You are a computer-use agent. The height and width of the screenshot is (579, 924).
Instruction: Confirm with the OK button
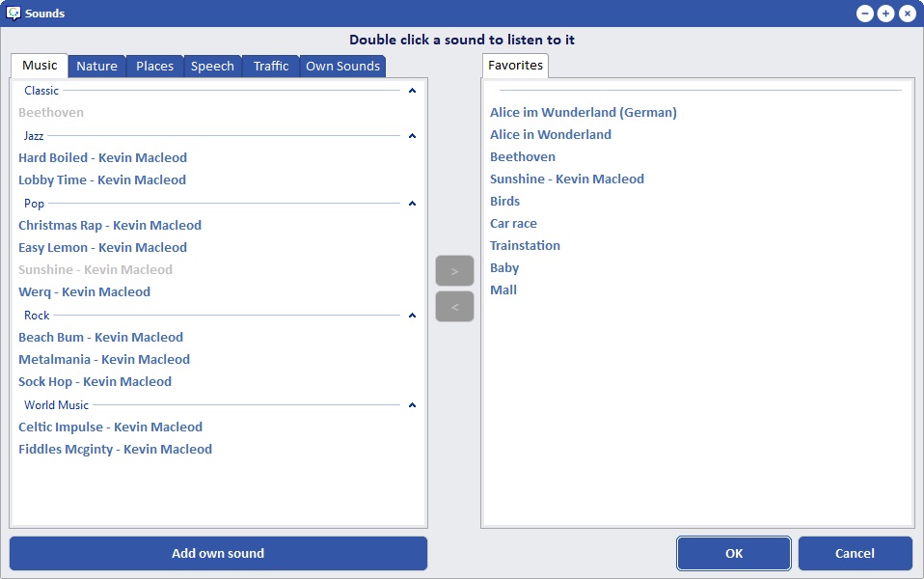tap(734, 554)
